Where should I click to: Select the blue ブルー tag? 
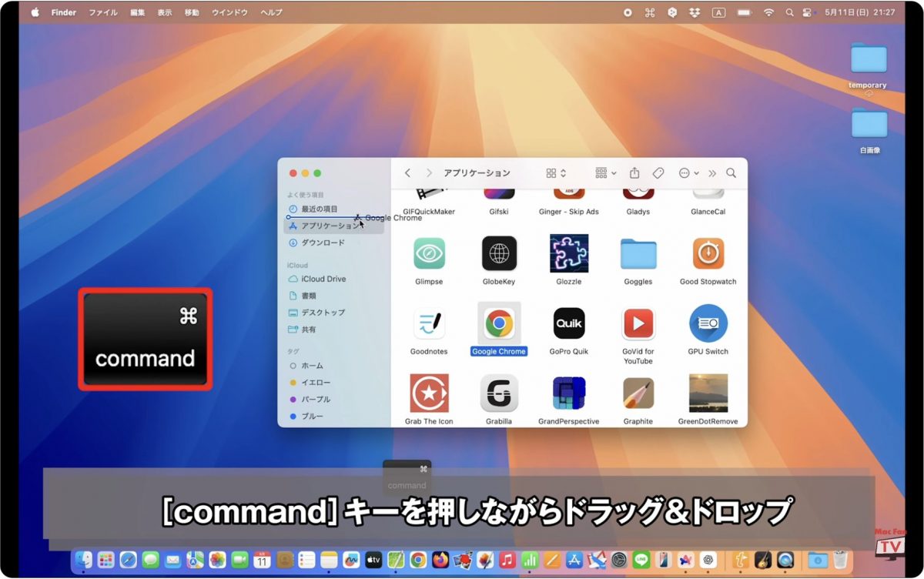tap(334, 417)
